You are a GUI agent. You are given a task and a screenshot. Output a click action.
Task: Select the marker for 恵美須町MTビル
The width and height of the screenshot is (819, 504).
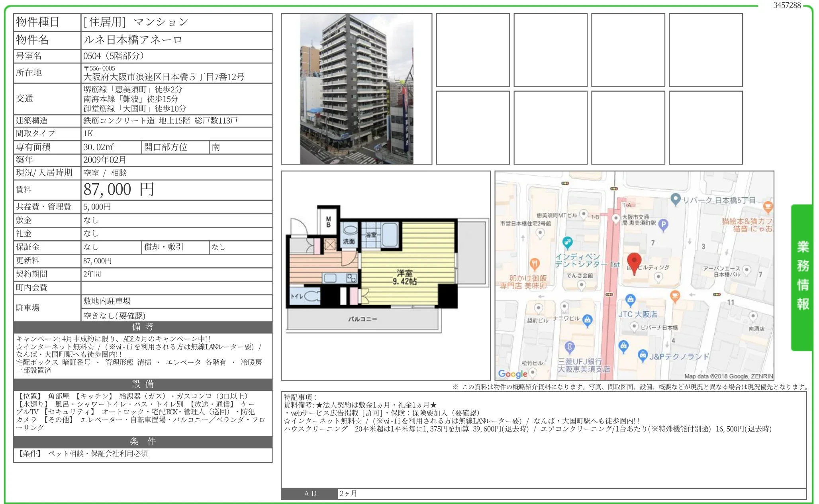584,214
